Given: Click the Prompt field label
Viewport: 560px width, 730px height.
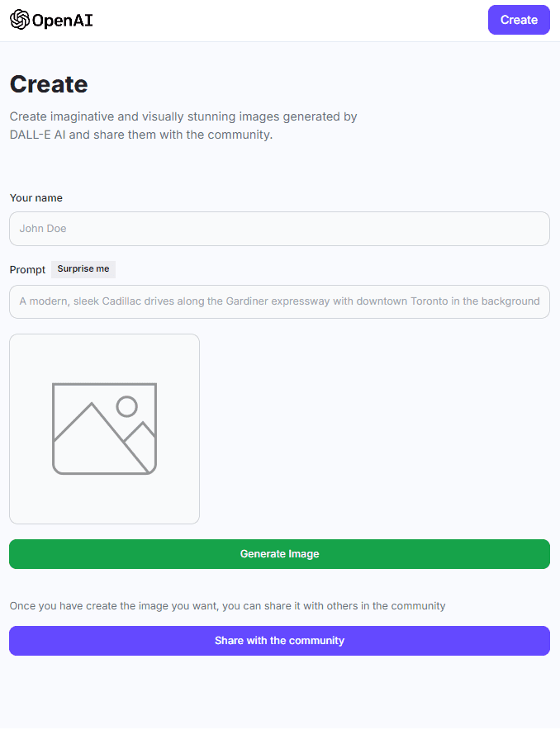Looking at the screenshot, I should pyautogui.click(x=27, y=270).
